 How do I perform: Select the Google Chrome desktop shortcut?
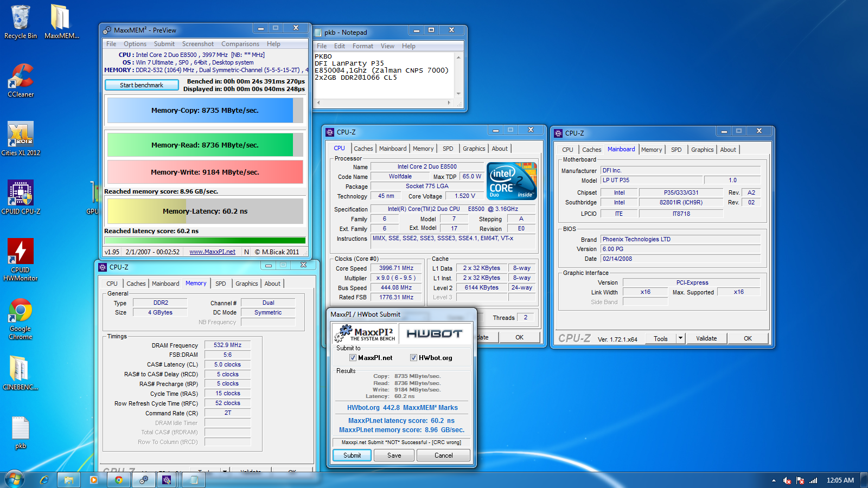click(21, 319)
